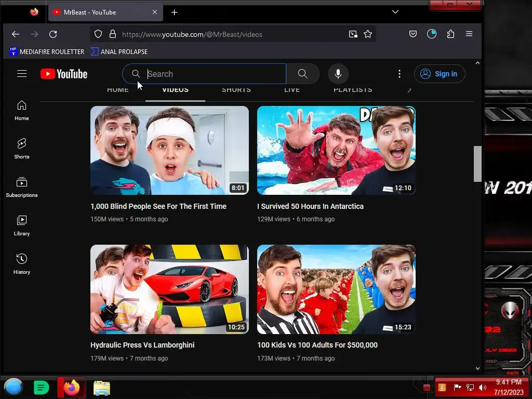This screenshot has height=399, width=532.
Task: Switch to the channel LIVE tab
Action: click(x=292, y=90)
